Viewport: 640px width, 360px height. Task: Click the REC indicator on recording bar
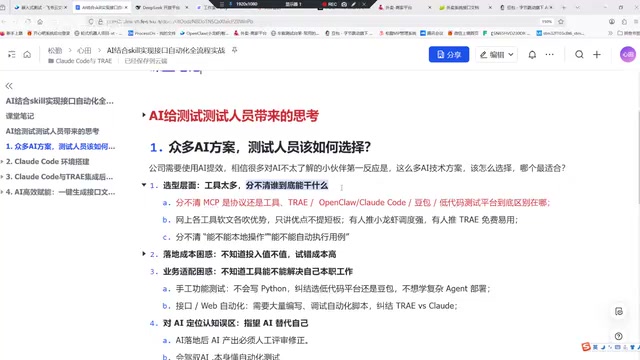[330, 4]
